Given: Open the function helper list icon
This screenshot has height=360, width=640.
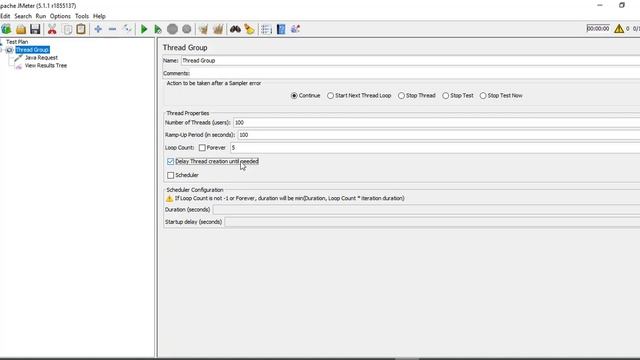Looking at the screenshot, I should click(266, 29).
